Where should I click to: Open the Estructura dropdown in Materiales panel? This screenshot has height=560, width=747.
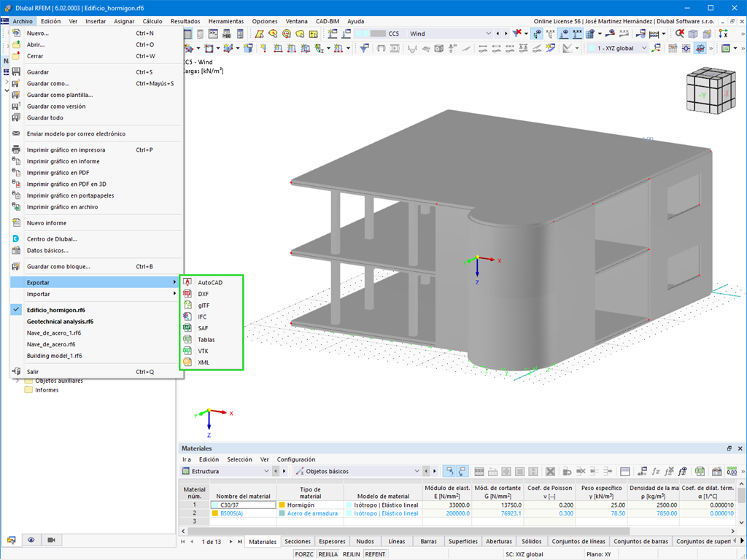point(226,471)
